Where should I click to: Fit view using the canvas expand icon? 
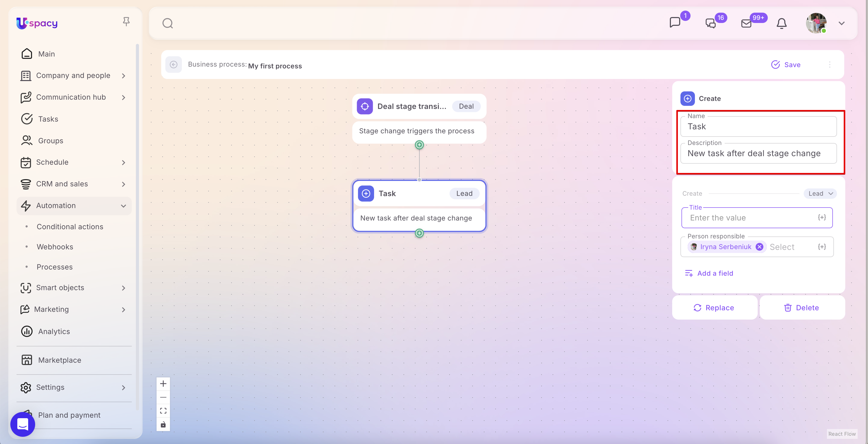point(163,411)
